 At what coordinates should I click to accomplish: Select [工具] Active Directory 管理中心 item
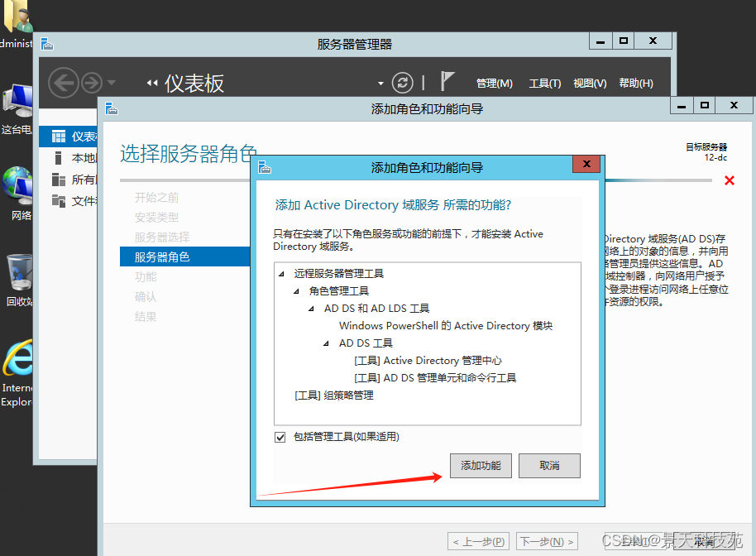(x=428, y=361)
